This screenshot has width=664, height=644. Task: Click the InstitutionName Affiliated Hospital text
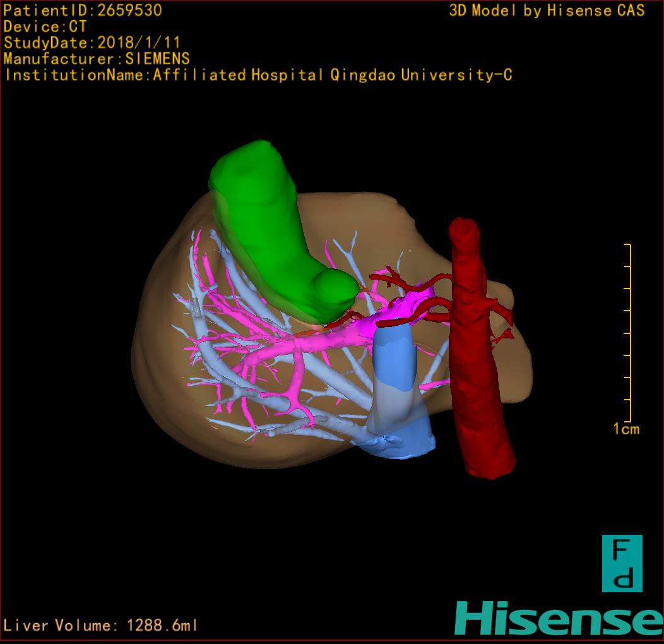coord(258,75)
